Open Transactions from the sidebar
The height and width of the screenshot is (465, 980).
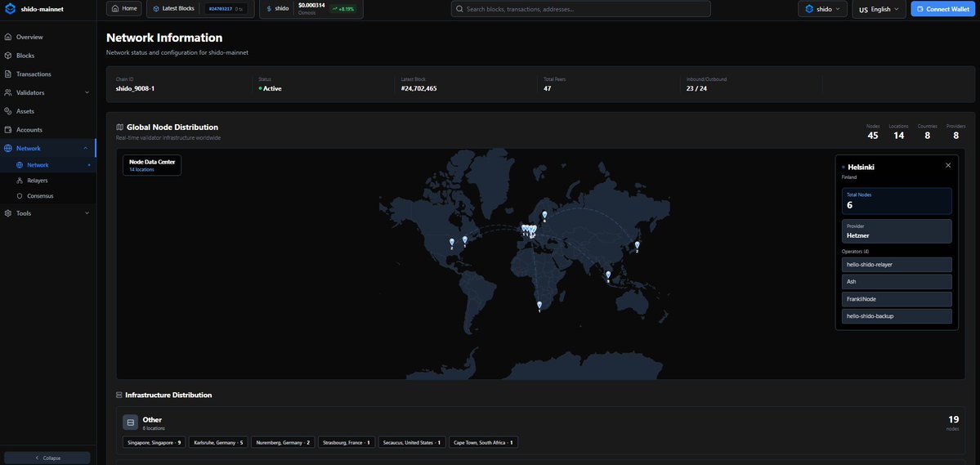click(x=48, y=74)
